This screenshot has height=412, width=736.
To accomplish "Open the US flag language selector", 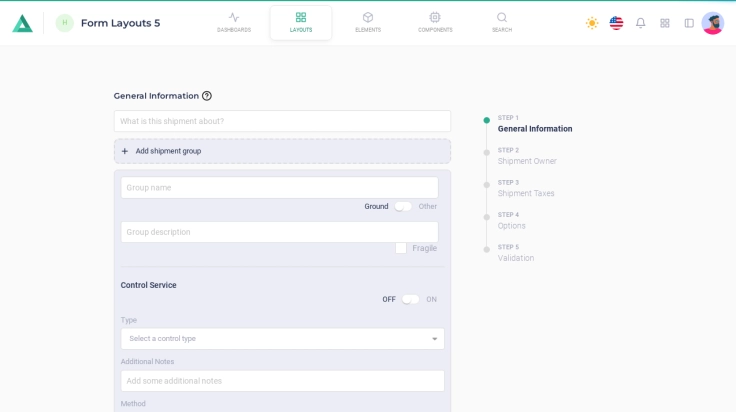I will tap(616, 23).
